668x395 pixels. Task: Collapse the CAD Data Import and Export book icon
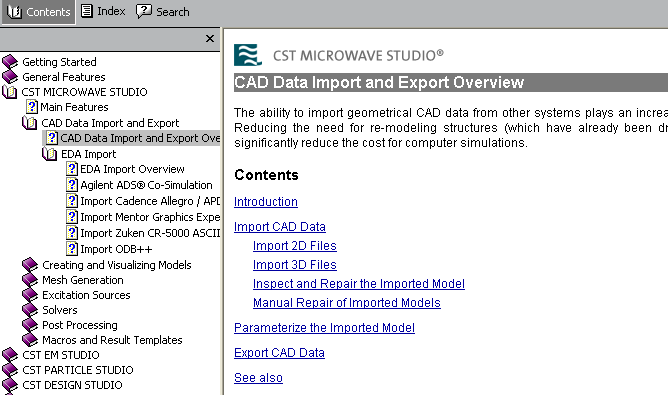(29, 123)
